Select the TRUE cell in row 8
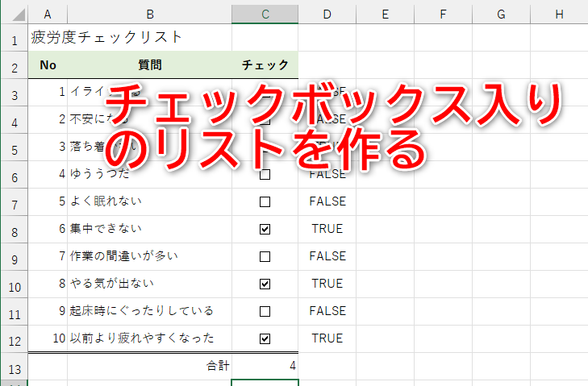 [x=327, y=229]
